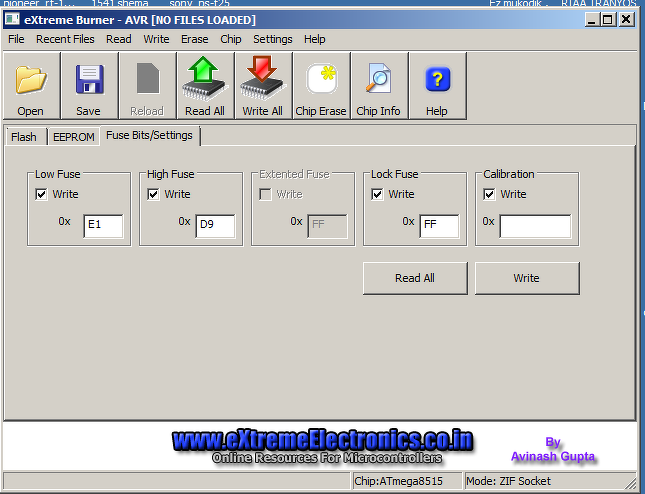Image resolution: width=645 pixels, height=494 pixels.
Task: Open the Write menu
Action: [156, 39]
